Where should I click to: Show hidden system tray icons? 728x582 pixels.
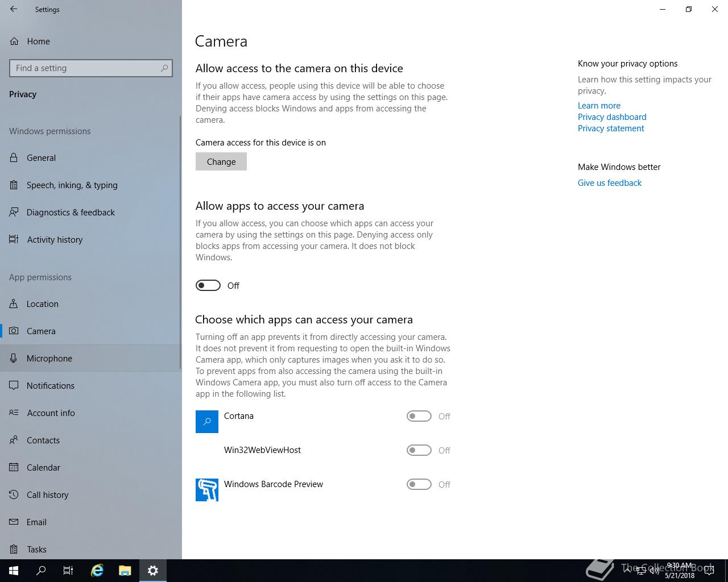[627, 571]
